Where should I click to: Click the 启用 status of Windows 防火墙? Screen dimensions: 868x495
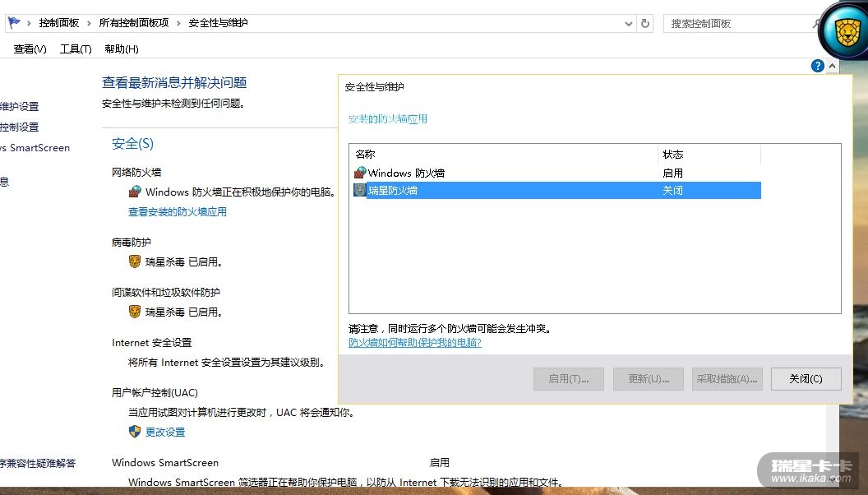[672, 173]
